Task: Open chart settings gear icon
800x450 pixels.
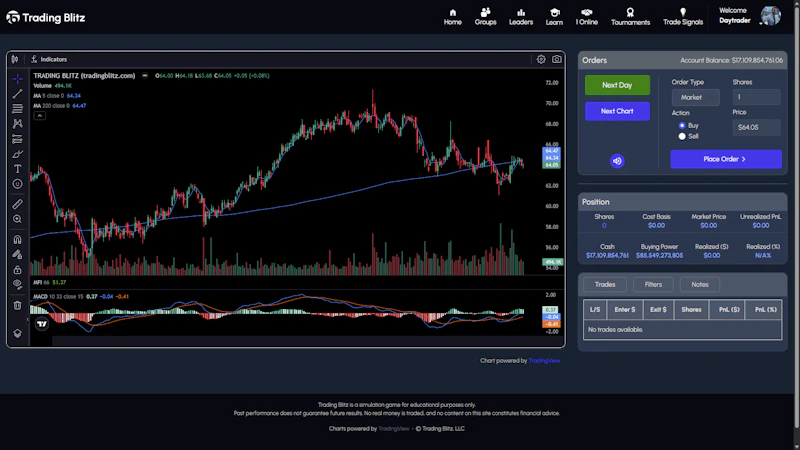Action: [x=541, y=59]
